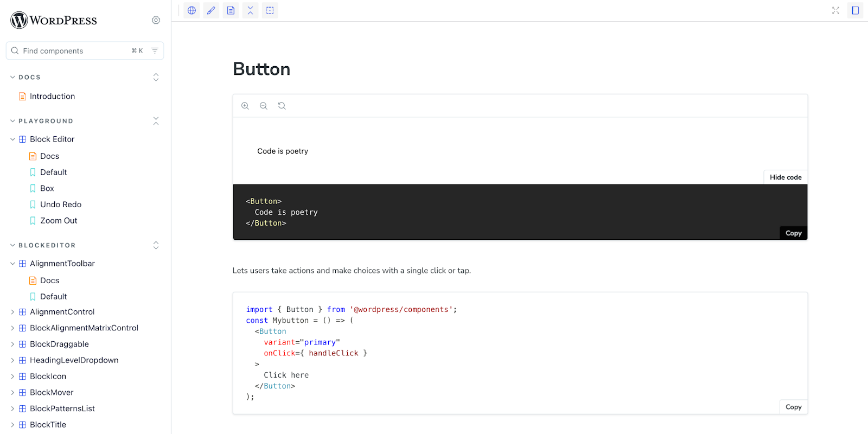The image size is (868, 434).
Task: Copy the import Button code snippet
Action: point(794,407)
